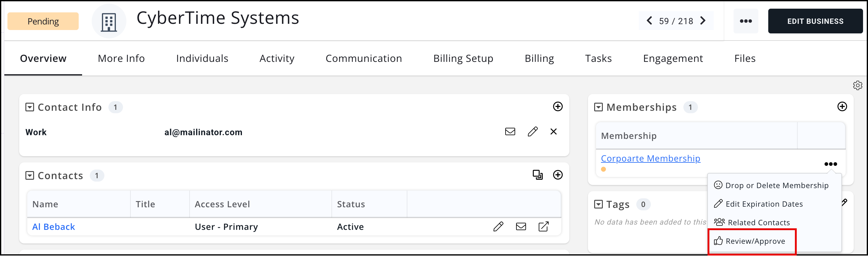Delete the Work email entry
The image size is (868, 258).
tap(553, 132)
